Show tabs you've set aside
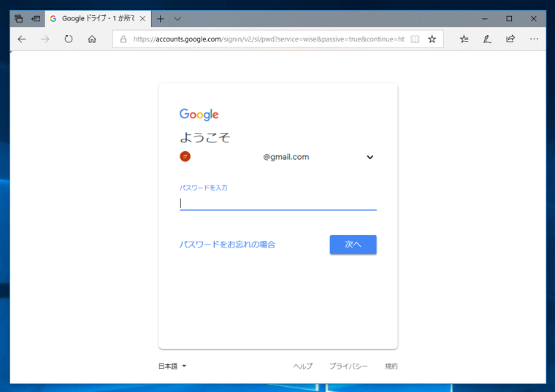Viewport: 555px width, 392px height. [19, 18]
